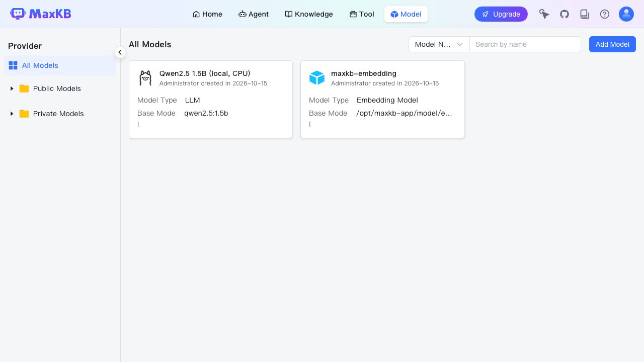644x362 pixels.
Task: Click the All Models page heading
Action: click(150, 44)
